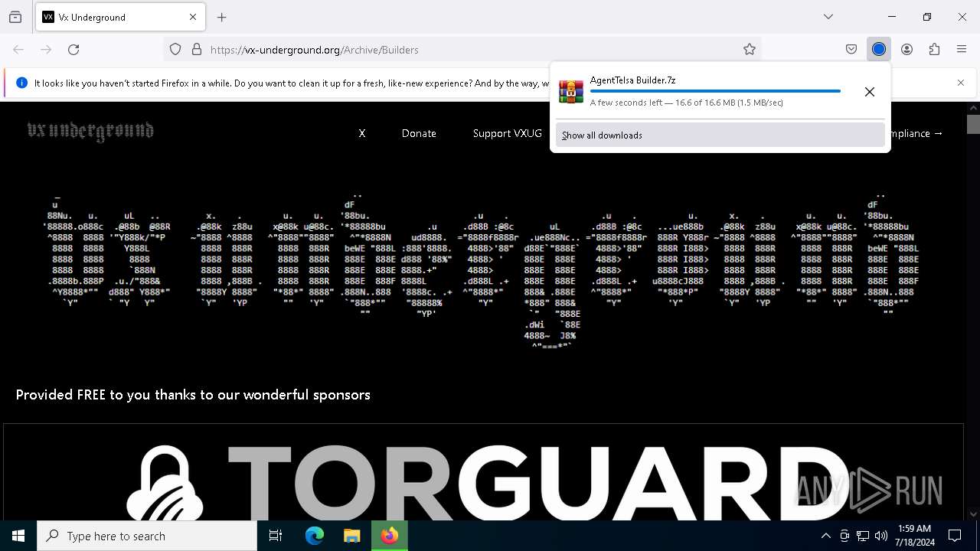Launch Microsoft Edge from taskbar

pos(315,536)
